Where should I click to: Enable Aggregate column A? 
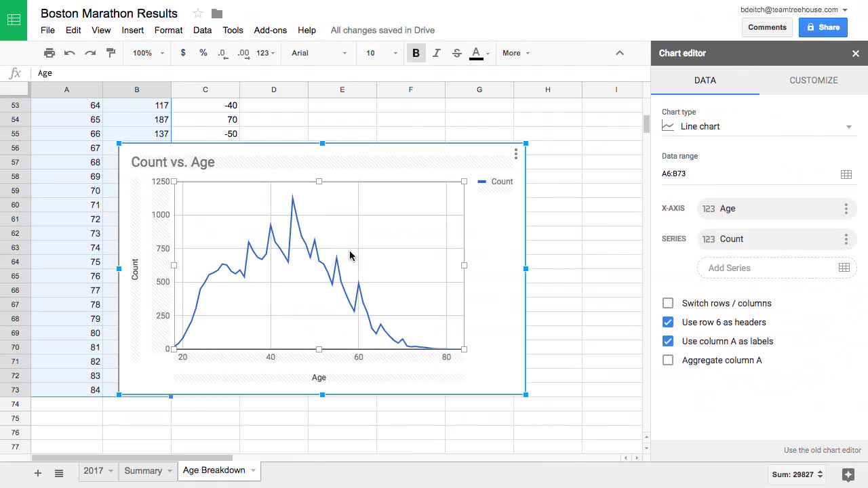coord(668,360)
